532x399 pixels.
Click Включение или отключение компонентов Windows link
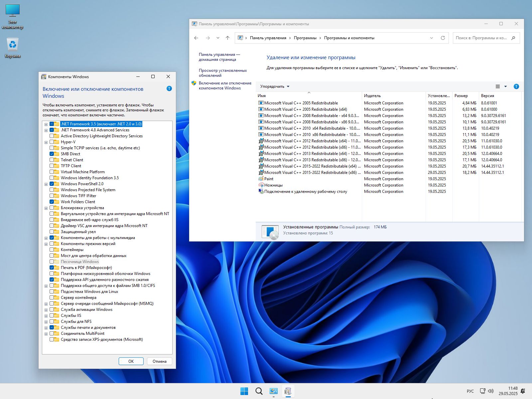pos(225,85)
